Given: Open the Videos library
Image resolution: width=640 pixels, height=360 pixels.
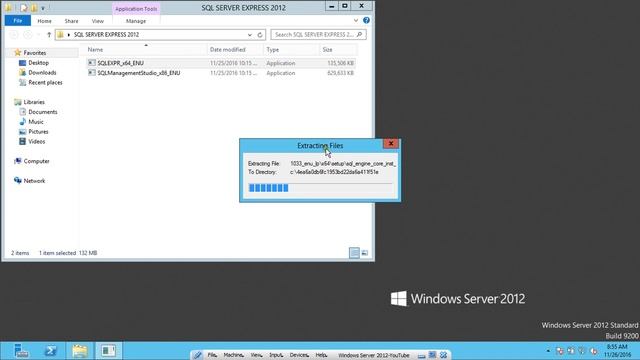Looking at the screenshot, I should [x=36, y=142].
